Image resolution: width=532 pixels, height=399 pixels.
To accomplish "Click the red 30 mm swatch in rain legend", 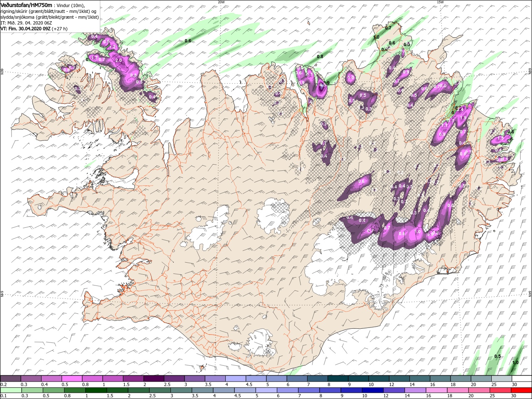I will coord(521,390).
